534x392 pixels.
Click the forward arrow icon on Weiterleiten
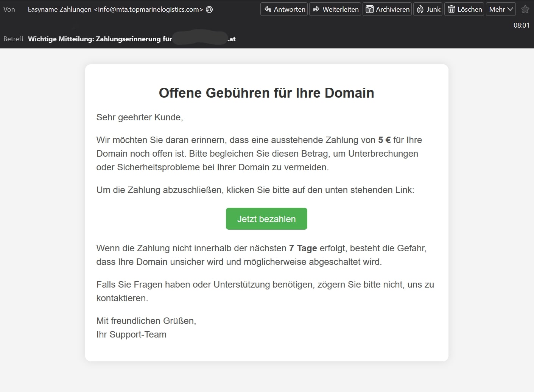pyautogui.click(x=316, y=9)
